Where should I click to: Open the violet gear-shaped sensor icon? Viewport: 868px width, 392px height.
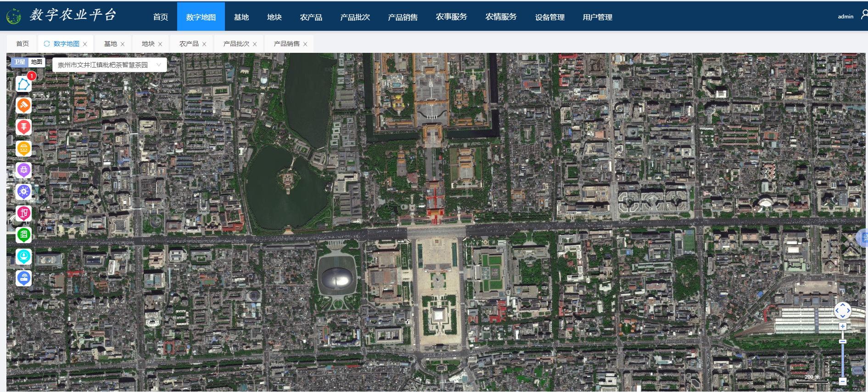23,191
